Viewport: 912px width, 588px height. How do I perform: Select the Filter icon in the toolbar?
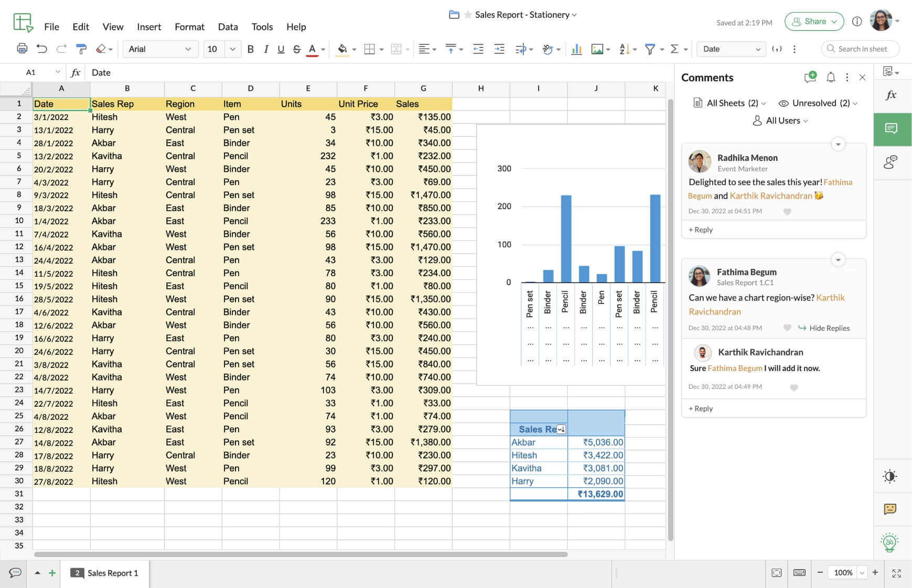coord(649,49)
